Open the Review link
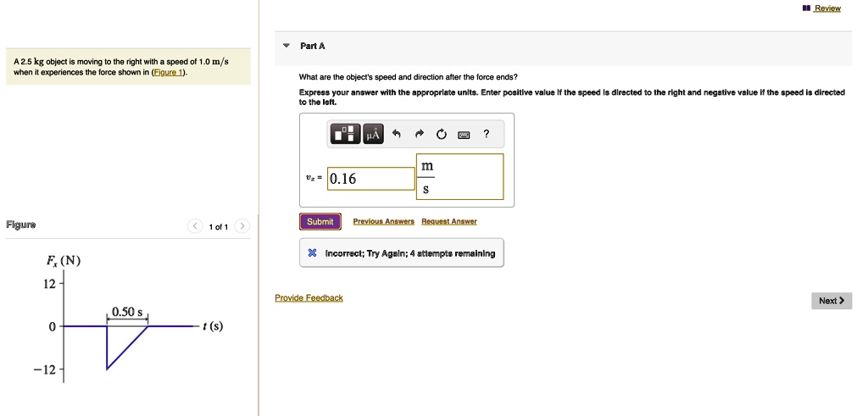 pyautogui.click(x=826, y=8)
